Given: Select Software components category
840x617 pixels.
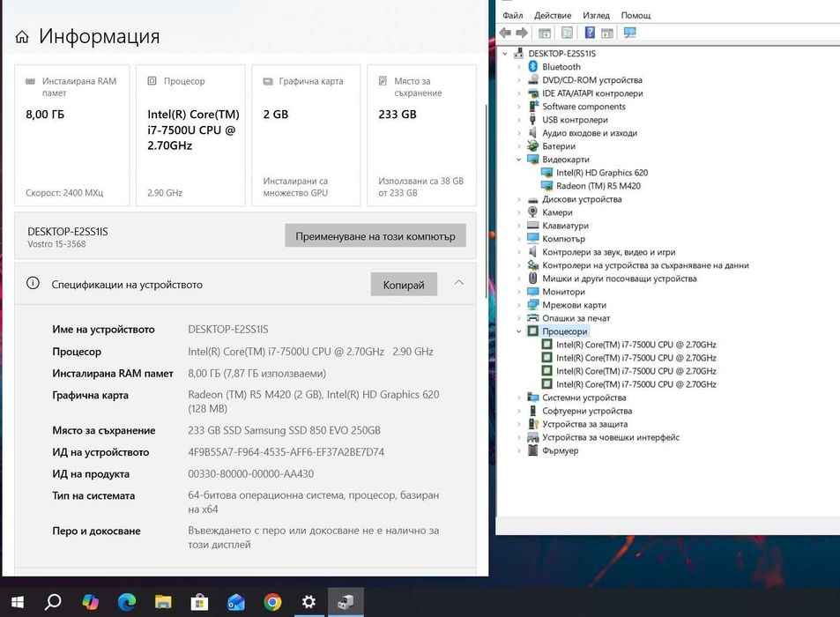Looking at the screenshot, I should tap(584, 107).
